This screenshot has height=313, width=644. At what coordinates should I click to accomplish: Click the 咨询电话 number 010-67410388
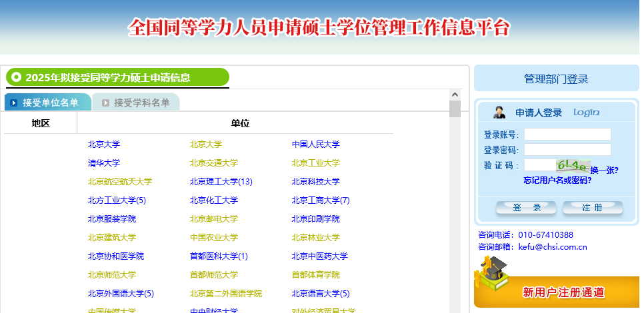point(545,235)
